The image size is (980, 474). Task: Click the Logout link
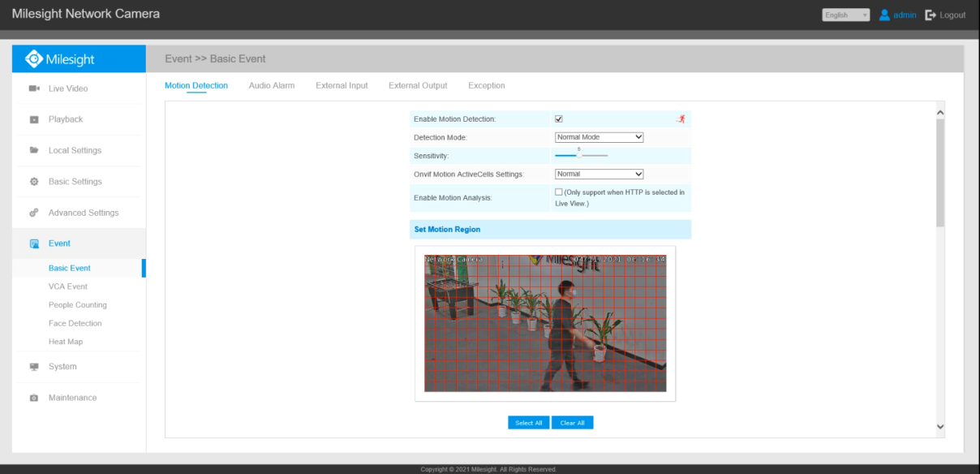tap(953, 15)
